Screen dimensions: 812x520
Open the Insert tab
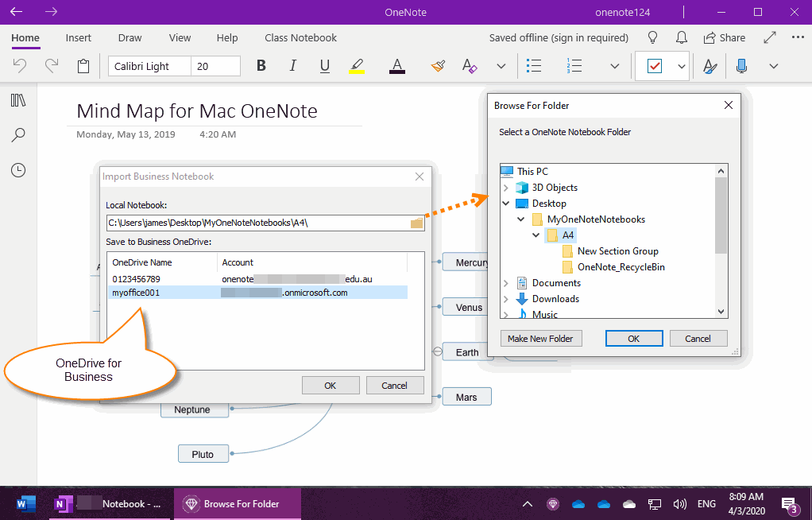pos(78,38)
